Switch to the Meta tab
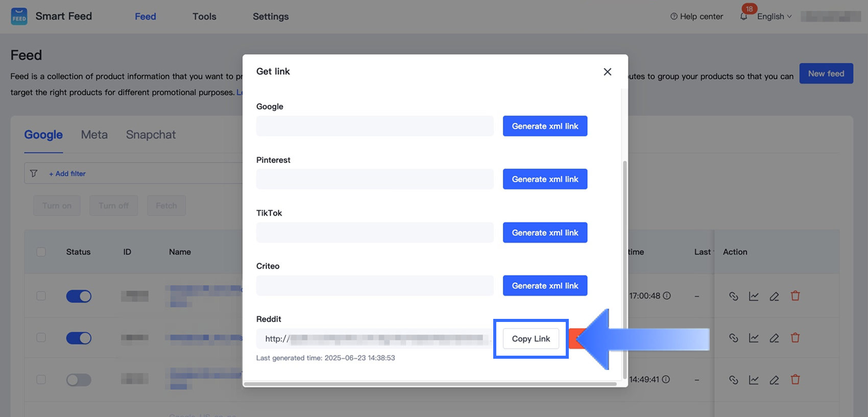Image resolution: width=868 pixels, height=417 pixels. tap(94, 134)
